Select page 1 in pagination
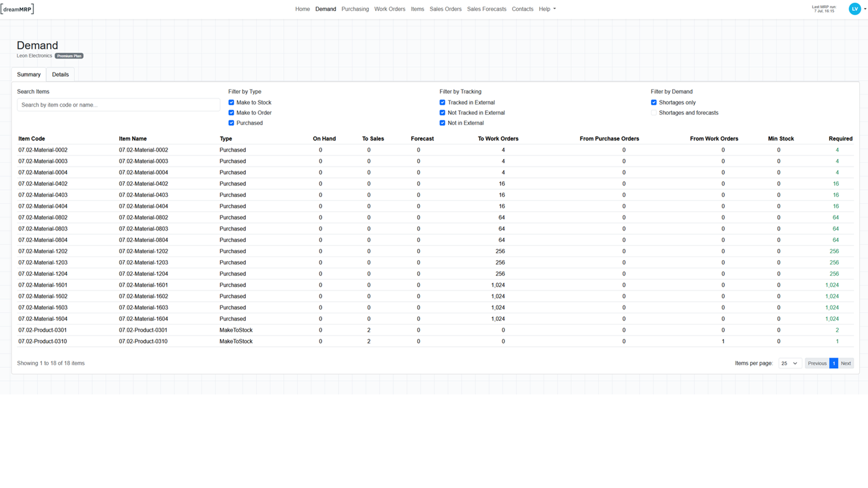 pos(834,363)
